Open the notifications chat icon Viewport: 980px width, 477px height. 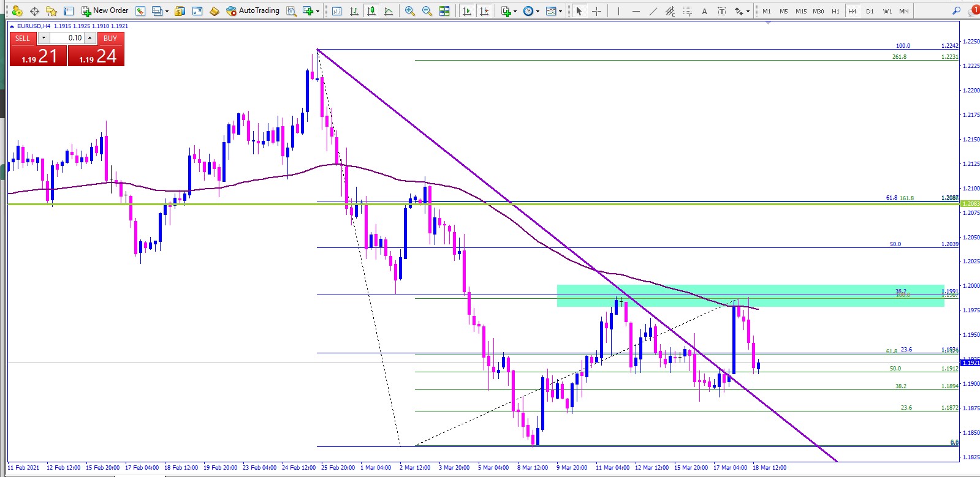974,10
